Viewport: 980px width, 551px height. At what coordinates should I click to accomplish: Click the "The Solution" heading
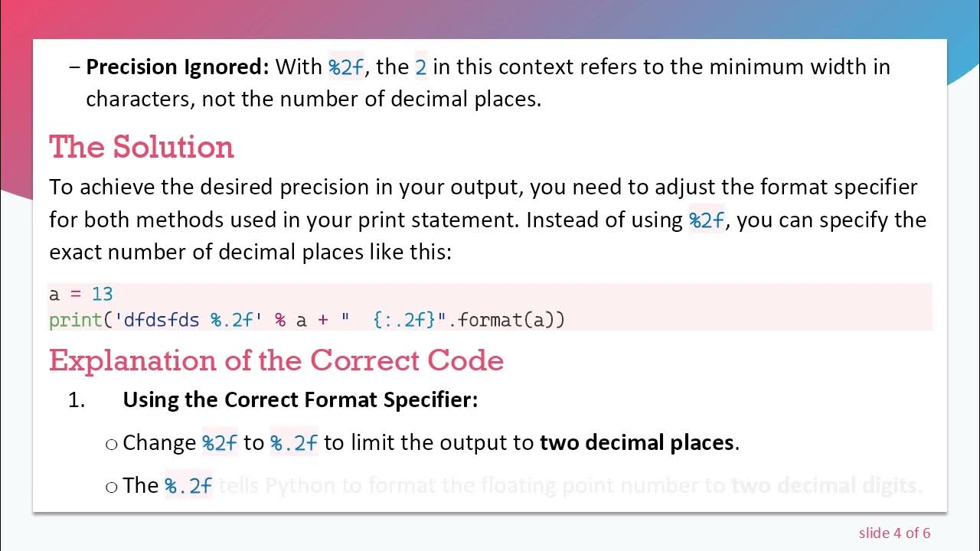(142, 147)
